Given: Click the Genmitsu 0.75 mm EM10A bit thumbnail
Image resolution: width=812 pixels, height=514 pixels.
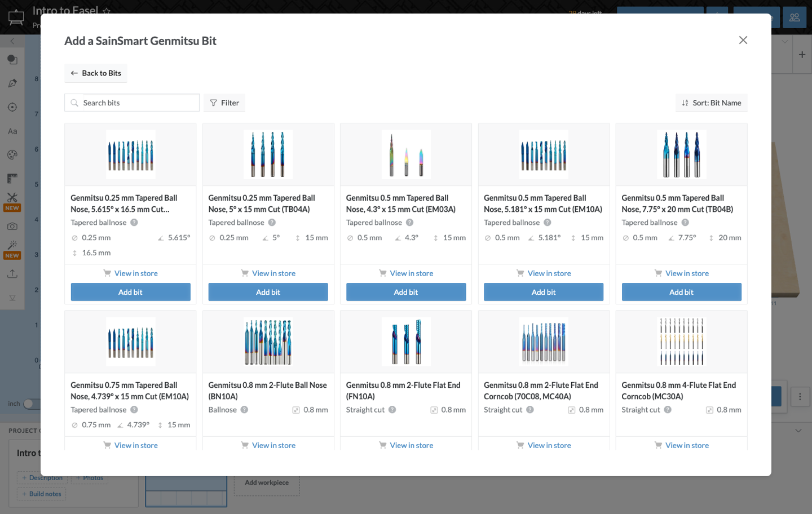Looking at the screenshot, I should coord(131,342).
